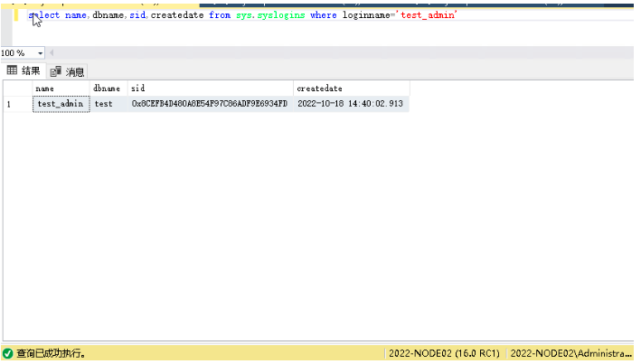641x364 pixels.
Task: Select all cells via grid corner header
Action: pos(18,89)
